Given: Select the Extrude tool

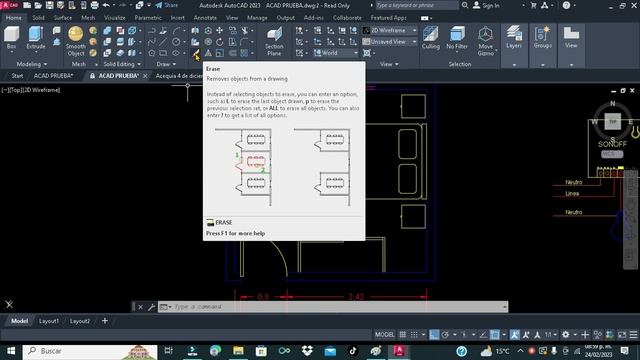Looking at the screenshot, I should [x=36, y=38].
